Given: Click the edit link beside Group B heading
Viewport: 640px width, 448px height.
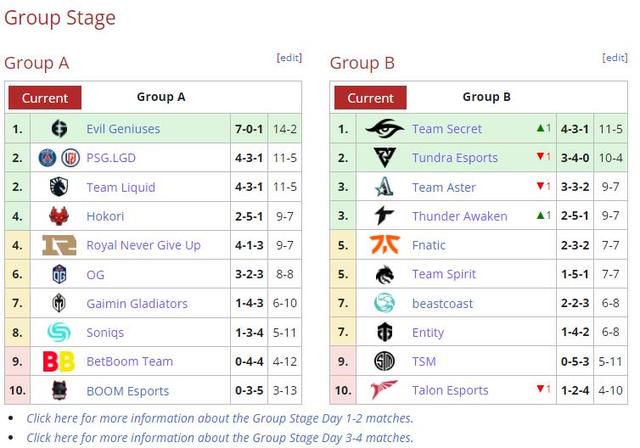Looking at the screenshot, I should pos(615,58).
